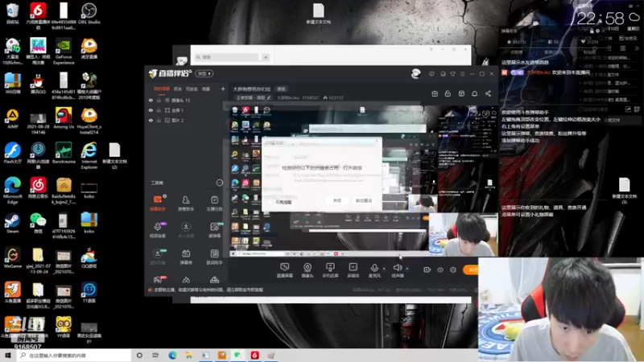Open the multi-person link download-arrow tool
The width and height of the screenshot is (644, 362).
tap(186, 230)
